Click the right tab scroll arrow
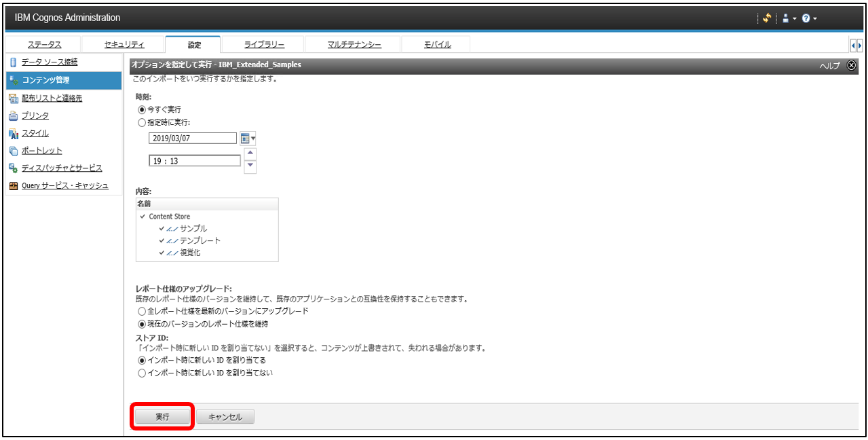 (x=859, y=45)
